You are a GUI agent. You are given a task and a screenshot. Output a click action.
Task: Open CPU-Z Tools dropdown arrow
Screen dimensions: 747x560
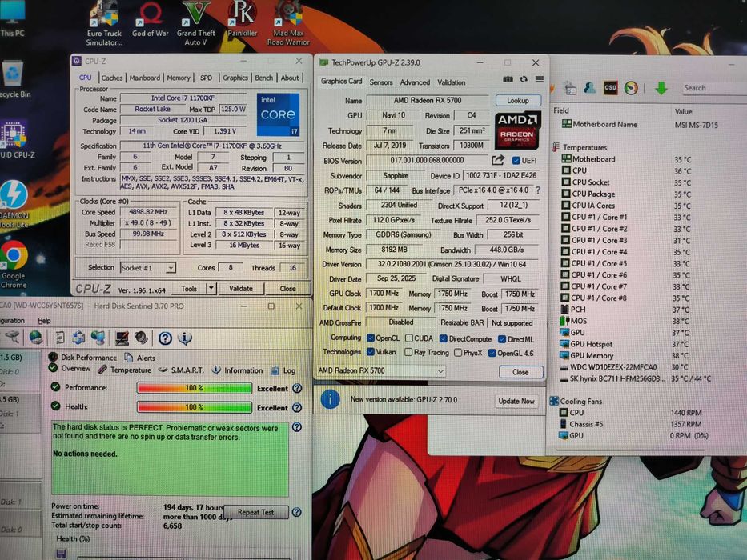(211, 288)
